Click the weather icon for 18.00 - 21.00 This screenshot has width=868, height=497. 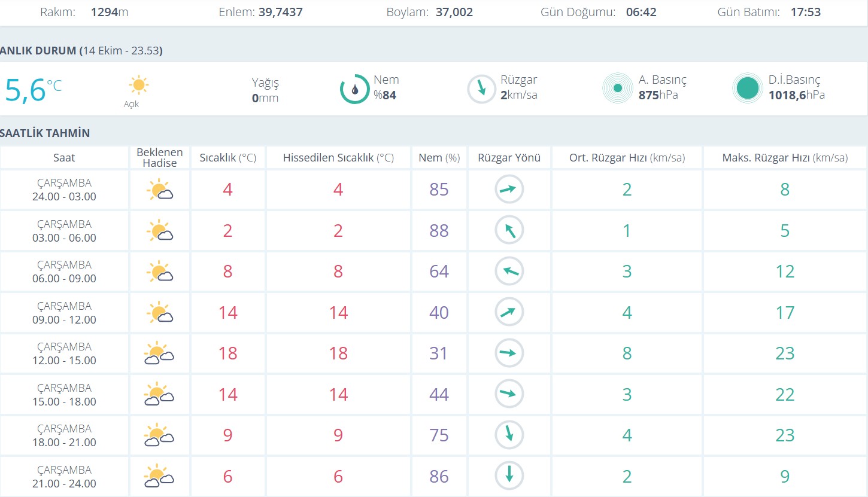point(159,435)
